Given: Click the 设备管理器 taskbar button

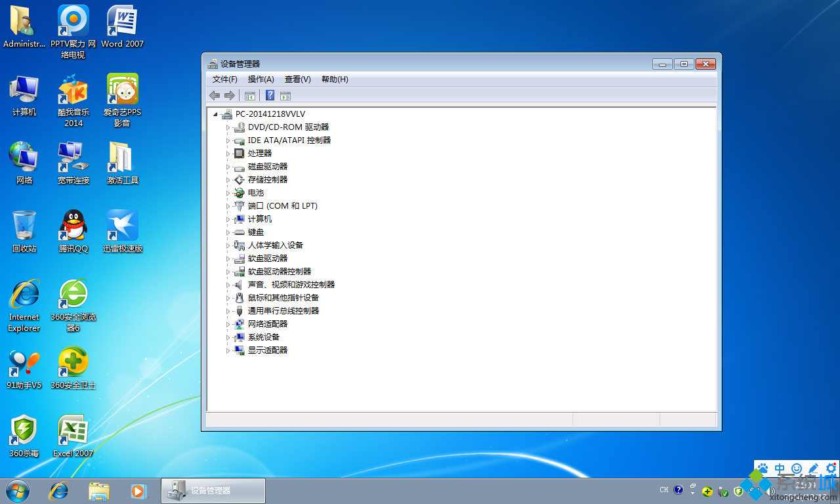Looking at the screenshot, I should click(x=213, y=491).
